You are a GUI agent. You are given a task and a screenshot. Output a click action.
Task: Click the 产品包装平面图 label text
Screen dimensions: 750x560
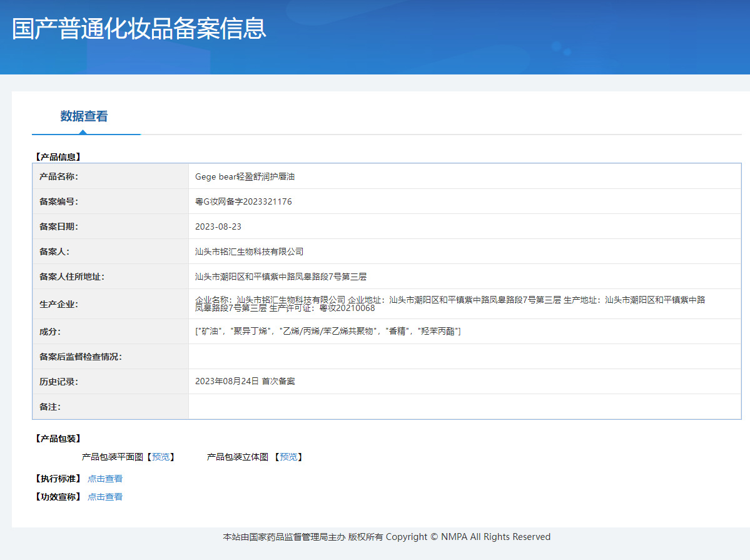[x=113, y=457]
